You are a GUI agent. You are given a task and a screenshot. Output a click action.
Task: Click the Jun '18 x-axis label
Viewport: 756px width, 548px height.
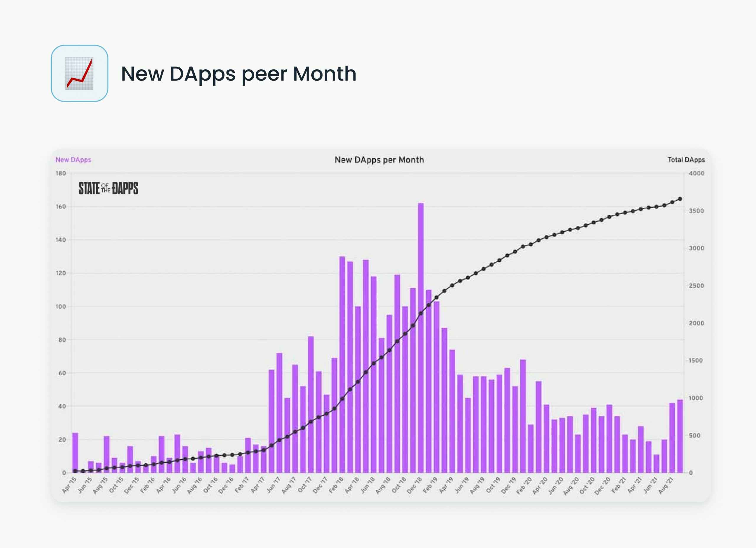[368, 485]
